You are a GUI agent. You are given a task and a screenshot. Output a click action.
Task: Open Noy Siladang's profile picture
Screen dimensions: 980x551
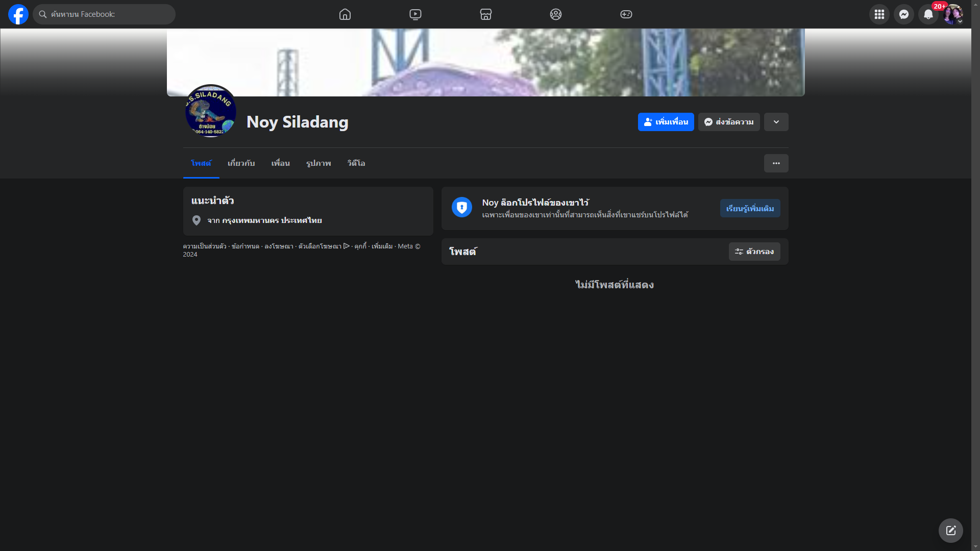tap(210, 111)
